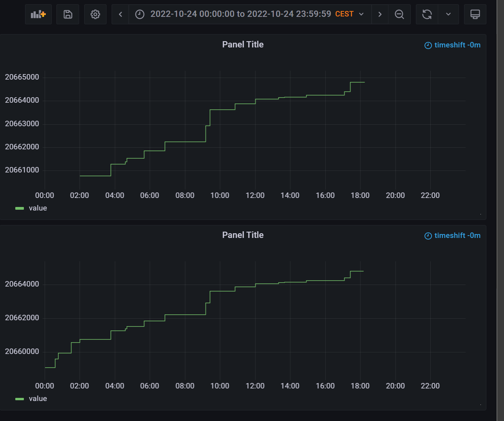
Task: Zoom out the time range
Action: [399, 15]
